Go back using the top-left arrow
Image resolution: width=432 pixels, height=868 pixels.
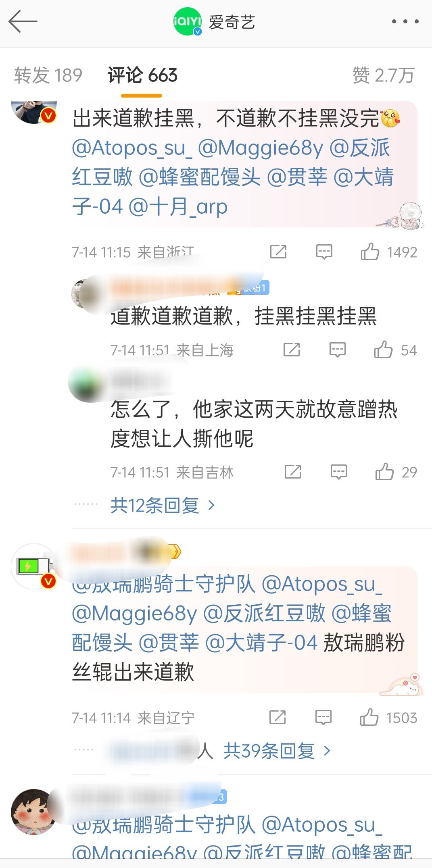point(23,21)
